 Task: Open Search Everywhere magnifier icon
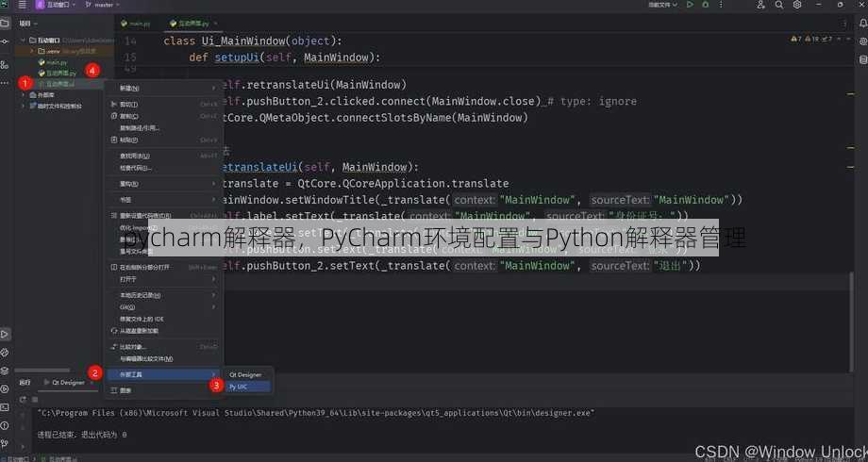click(x=779, y=5)
